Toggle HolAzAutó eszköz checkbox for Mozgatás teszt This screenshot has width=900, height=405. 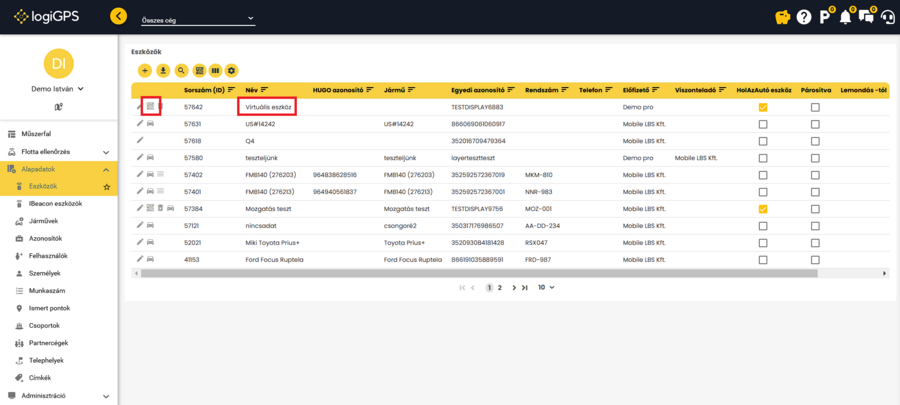(x=763, y=209)
